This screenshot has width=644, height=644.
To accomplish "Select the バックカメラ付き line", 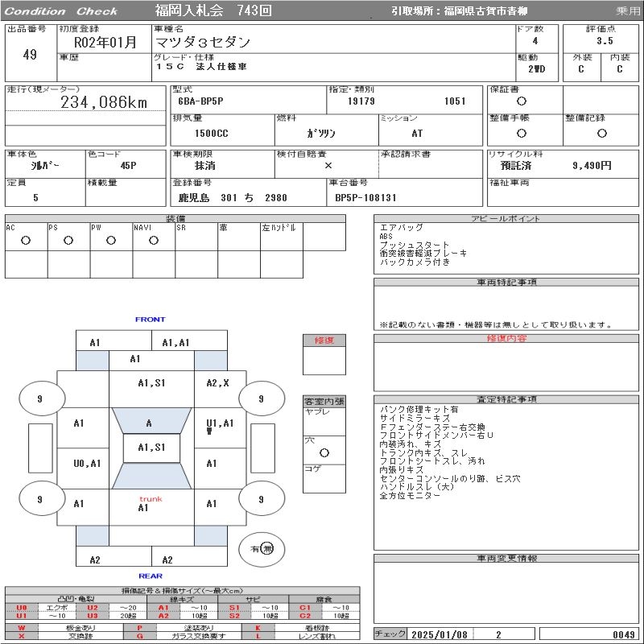I will click(x=415, y=262).
